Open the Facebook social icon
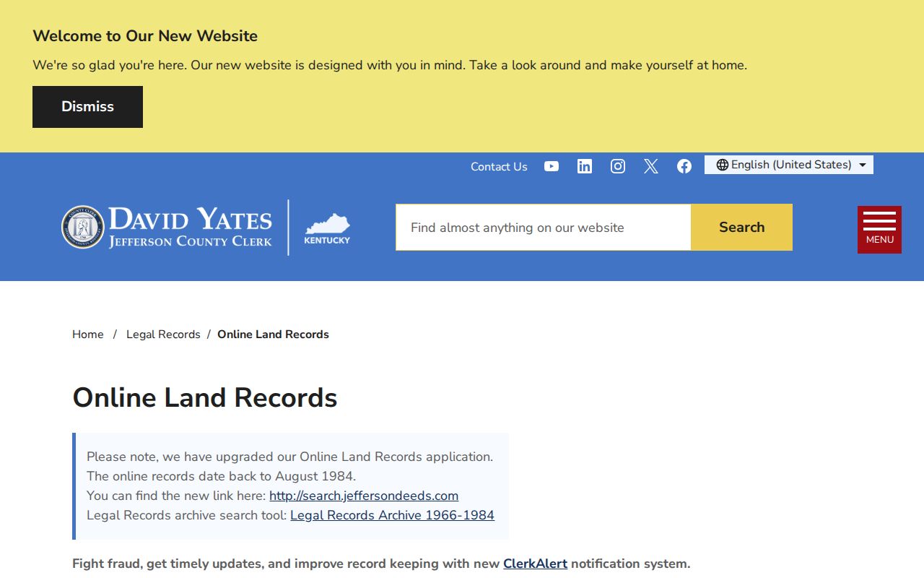The height and width of the screenshot is (578, 924). tap(684, 166)
